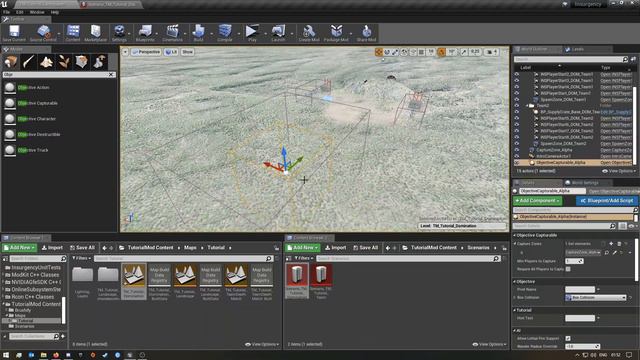The height and width of the screenshot is (360, 640).
Task: Click the Launch toolbar icon
Action: point(278,33)
